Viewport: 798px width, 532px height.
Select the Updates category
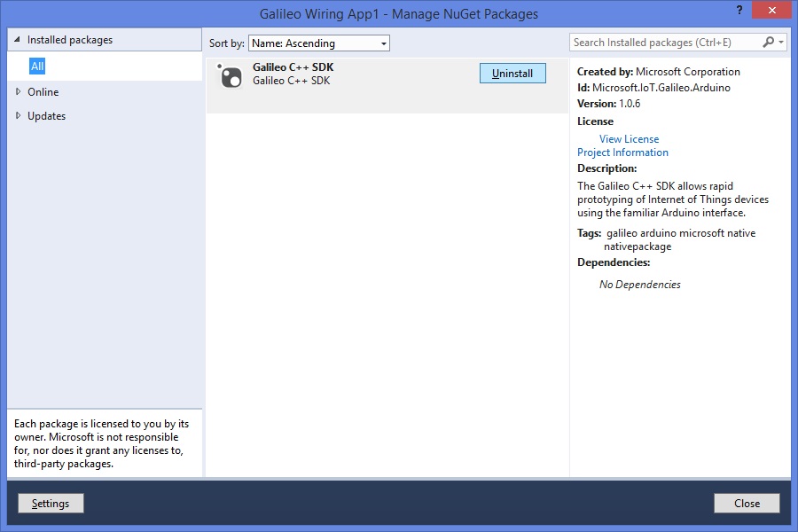click(46, 116)
